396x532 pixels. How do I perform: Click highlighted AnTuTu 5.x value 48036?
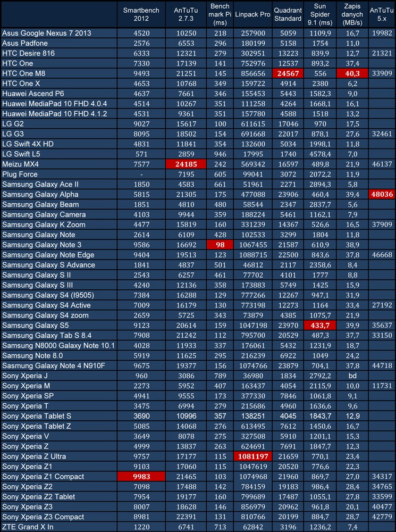click(x=382, y=194)
